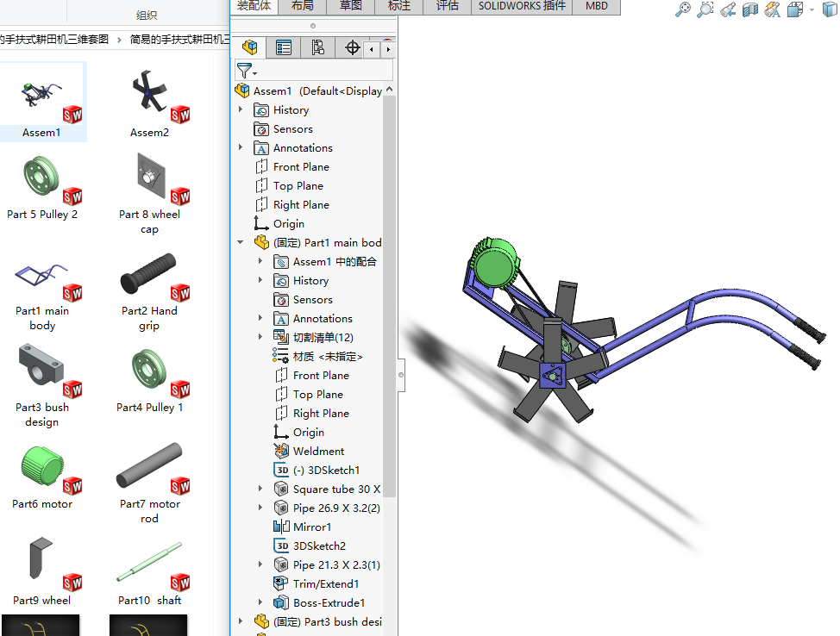This screenshot has width=840, height=636.
Task: Click the Section View icon
Action: [x=750, y=9]
